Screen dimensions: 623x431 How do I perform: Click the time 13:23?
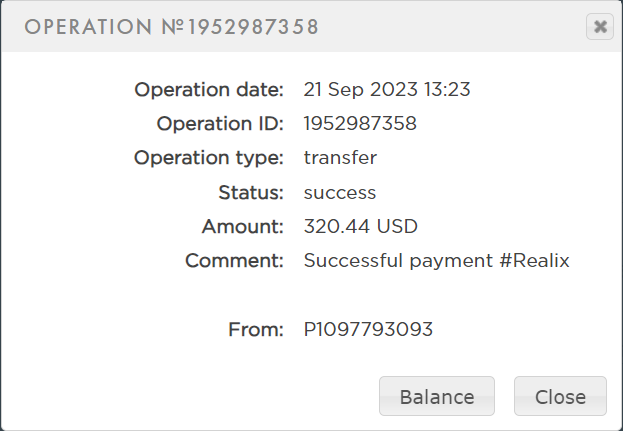[x=449, y=90]
